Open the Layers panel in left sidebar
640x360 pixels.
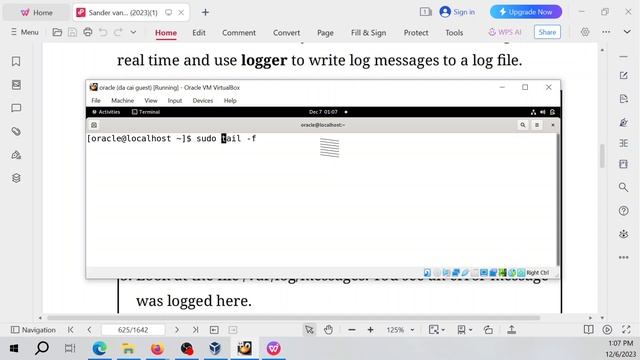point(16,178)
